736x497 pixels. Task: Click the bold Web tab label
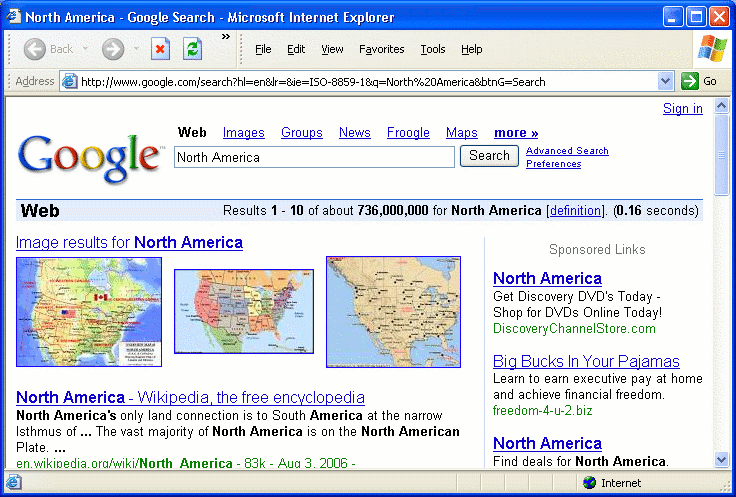pyautogui.click(x=192, y=132)
